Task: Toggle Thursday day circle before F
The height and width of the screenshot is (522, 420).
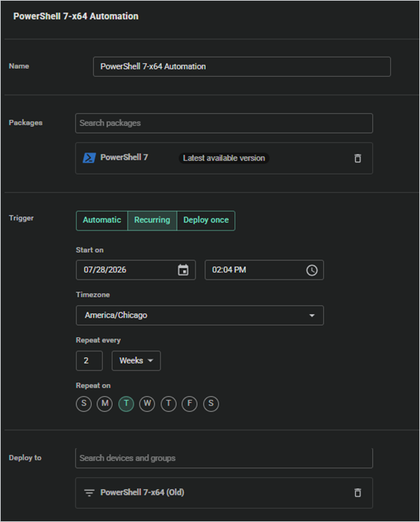Action: click(169, 404)
